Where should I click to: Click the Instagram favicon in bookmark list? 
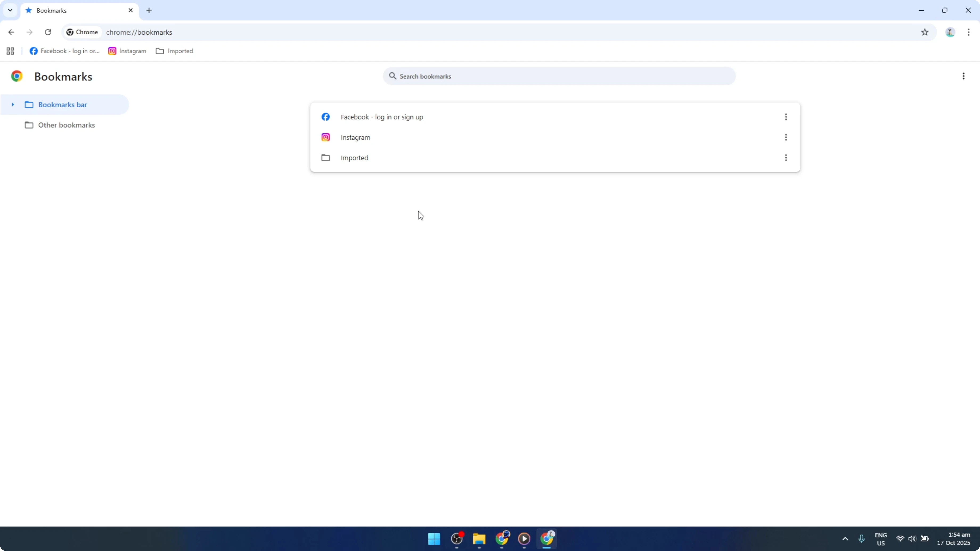tap(326, 137)
